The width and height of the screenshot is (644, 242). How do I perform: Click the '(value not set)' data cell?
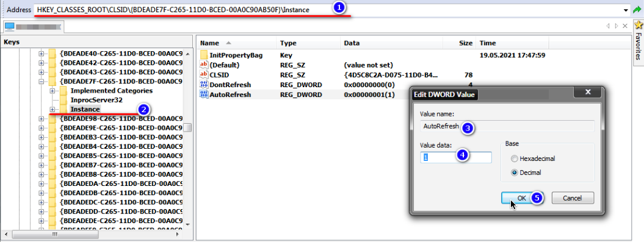click(369, 65)
